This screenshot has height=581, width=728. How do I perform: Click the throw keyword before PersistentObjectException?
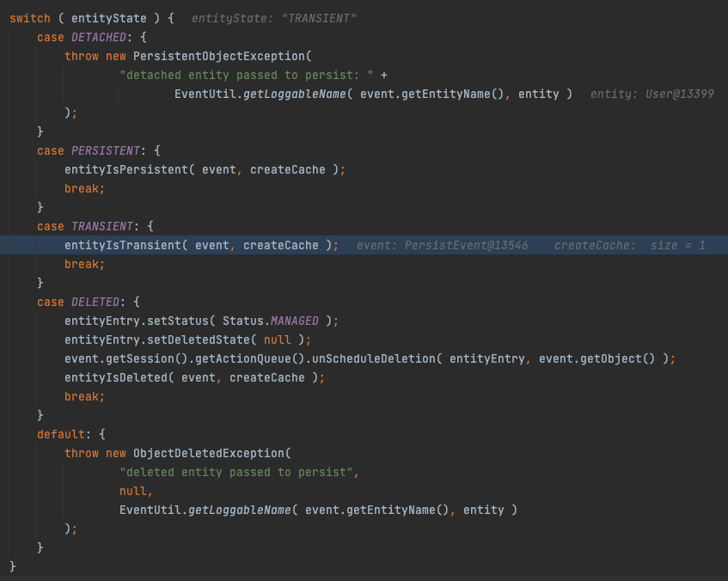[82, 56]
